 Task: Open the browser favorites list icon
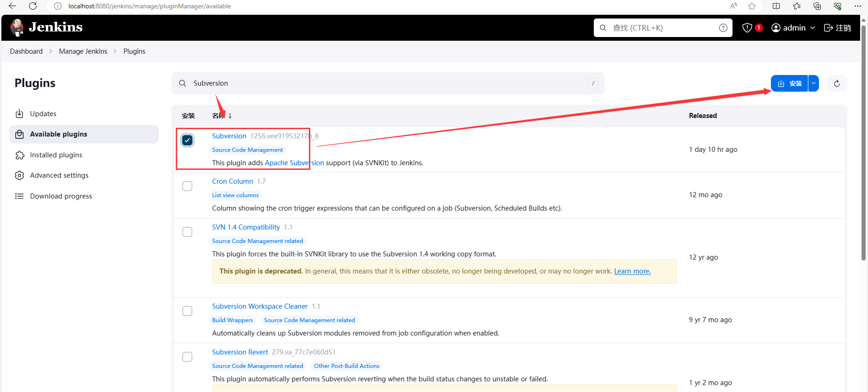point(796,6)
